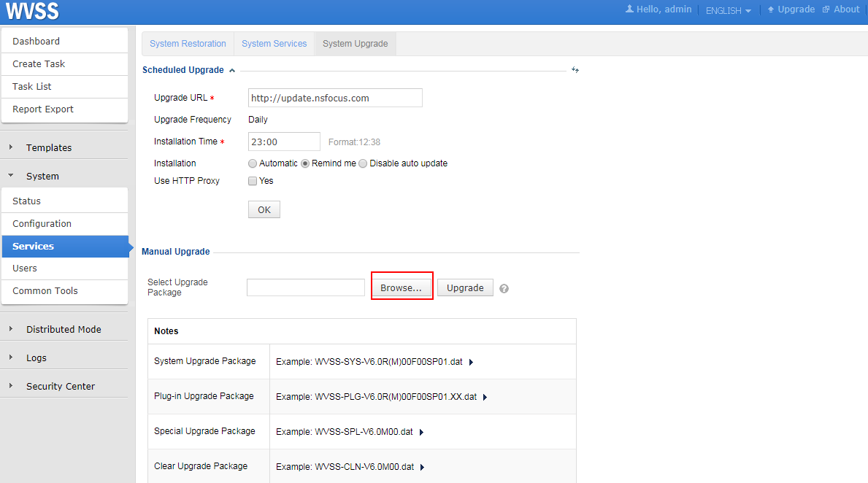Enable the Use HTTP Proxy checkbox
This screenshot has height=483, width=868.
253,181
